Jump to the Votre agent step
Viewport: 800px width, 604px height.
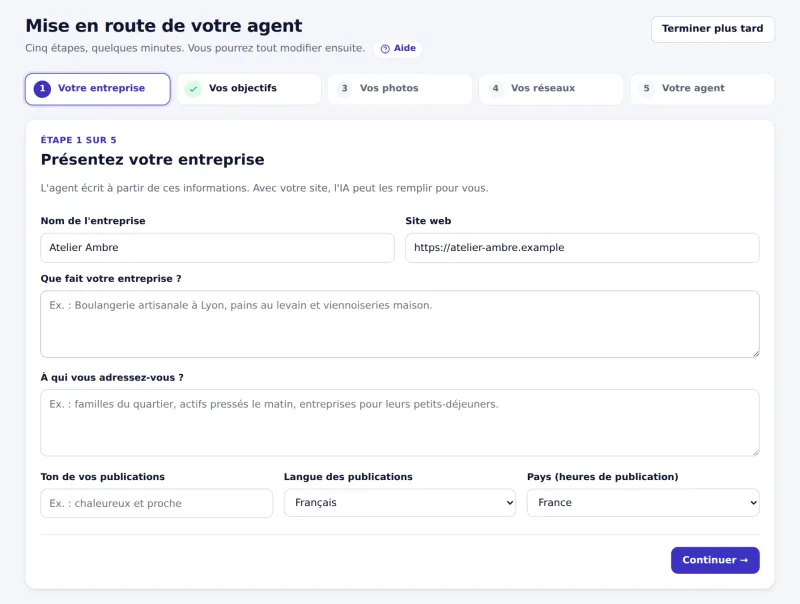[702, 89]
